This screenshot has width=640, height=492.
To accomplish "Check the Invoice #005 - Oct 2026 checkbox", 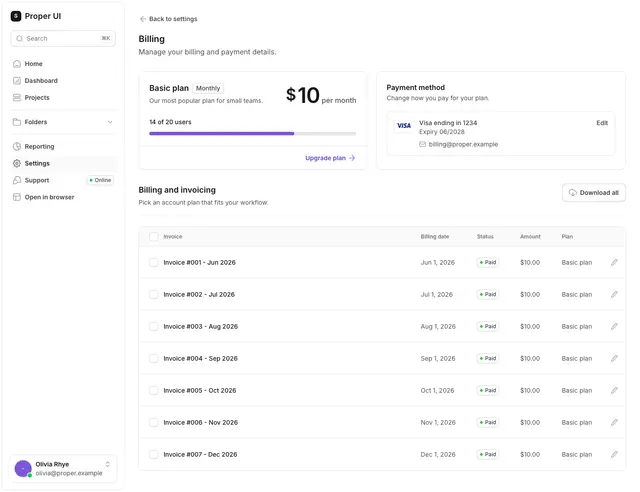I will click(x=153, y=390).
